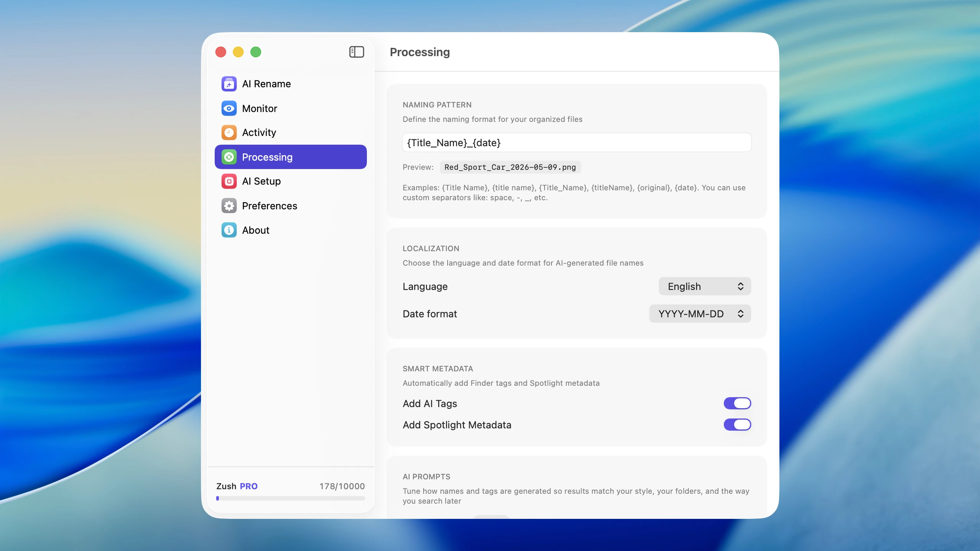Viewport: 980px width, 551px height.
Task: Close the window with red button
Action: click(221, 52)
